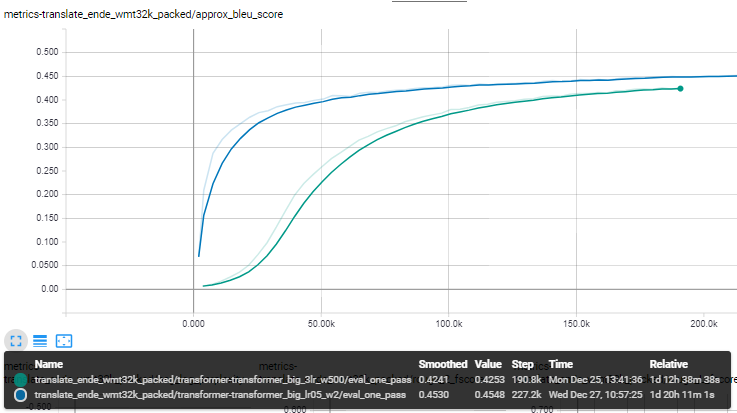Click x-axis label 100.0k

point(449,324)
